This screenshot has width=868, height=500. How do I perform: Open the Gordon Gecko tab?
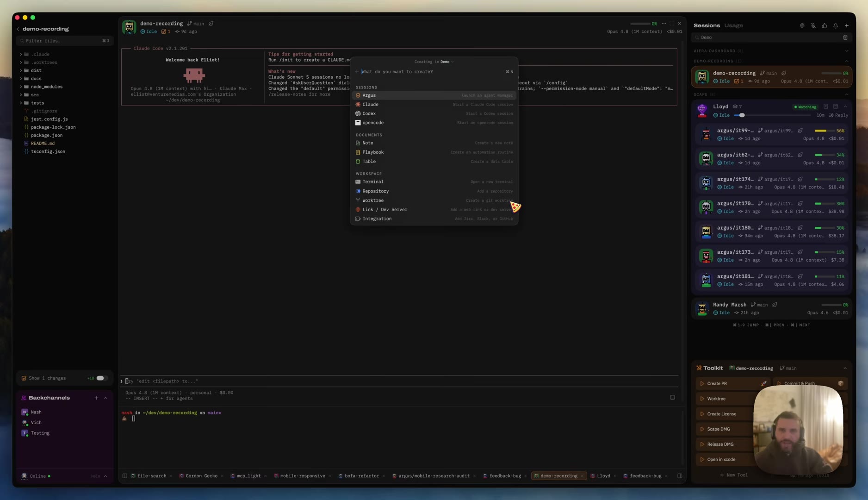[x=201, y=476]
